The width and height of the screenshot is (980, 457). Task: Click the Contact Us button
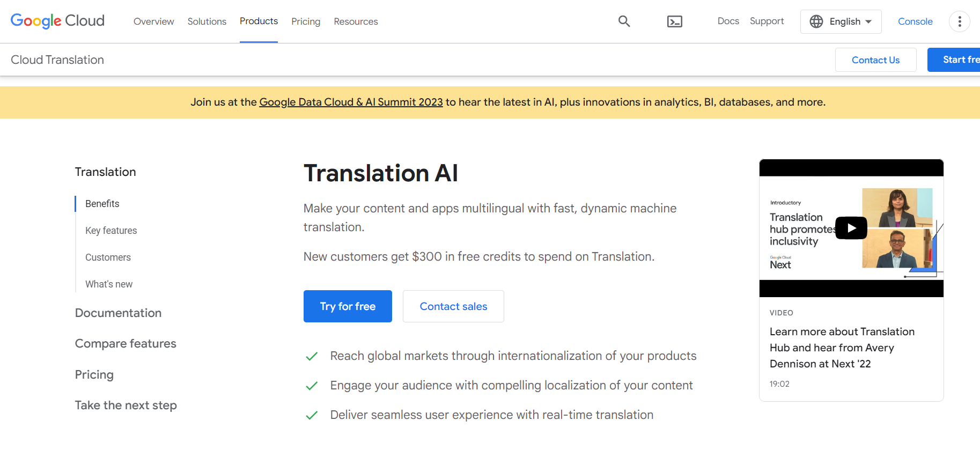coord(875,60)
